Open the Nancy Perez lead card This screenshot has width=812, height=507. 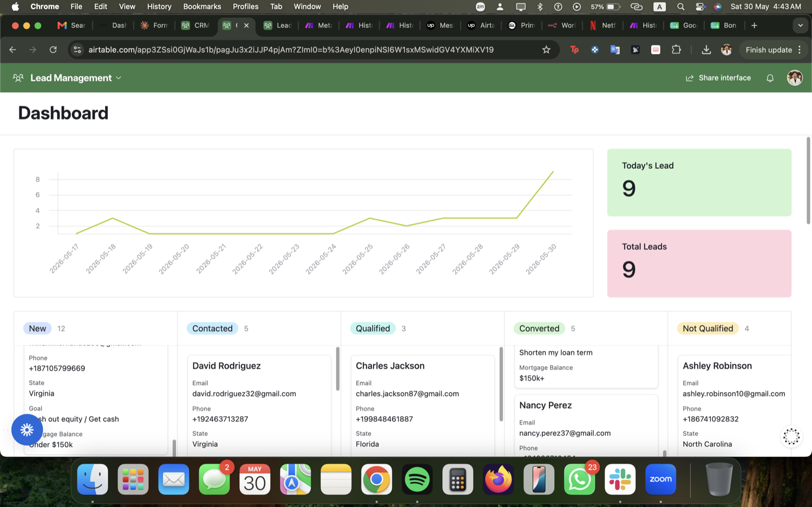tap(586, 425)
